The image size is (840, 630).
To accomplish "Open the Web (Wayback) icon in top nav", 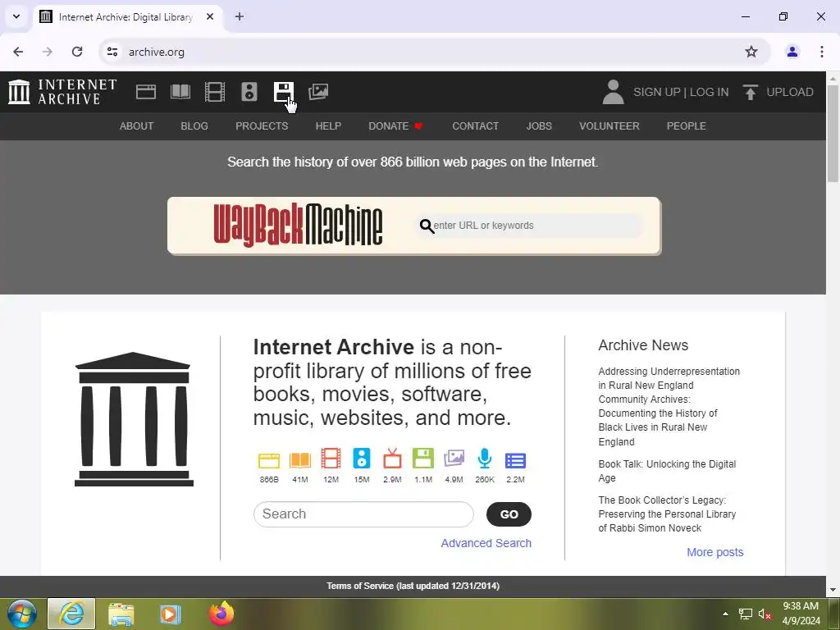I will click(x=146, y=92).
